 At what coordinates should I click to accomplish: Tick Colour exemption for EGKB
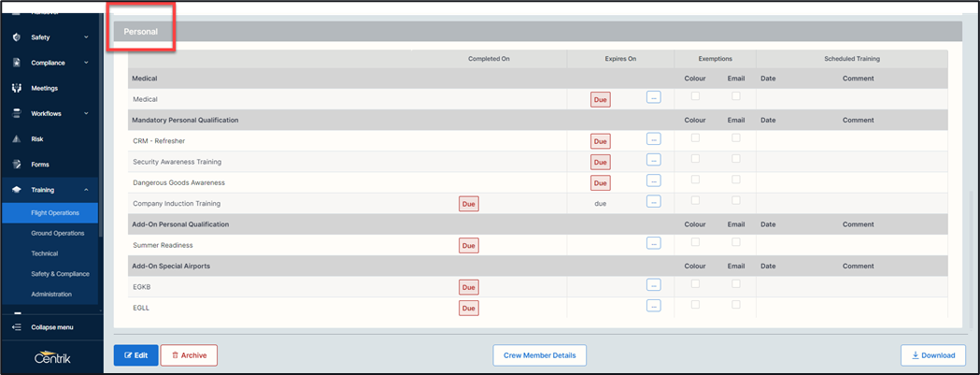tap(695, 283)
